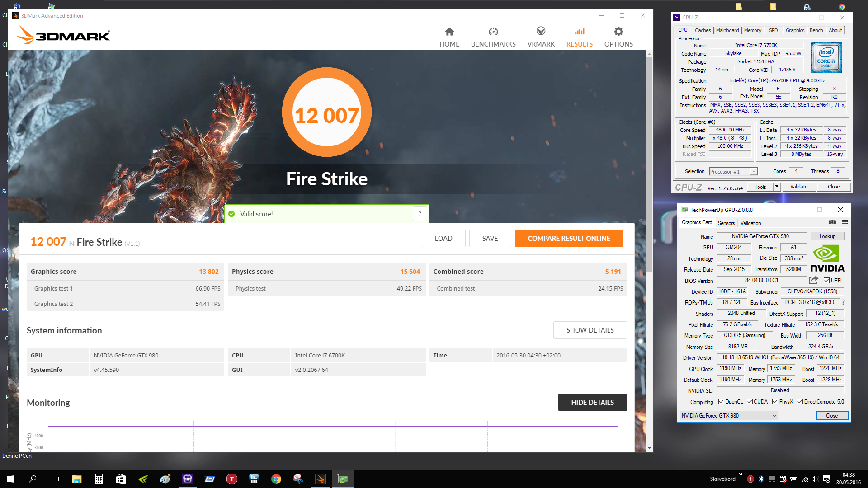Click the GPU-Z screenshot camera icon

[832, 222]
